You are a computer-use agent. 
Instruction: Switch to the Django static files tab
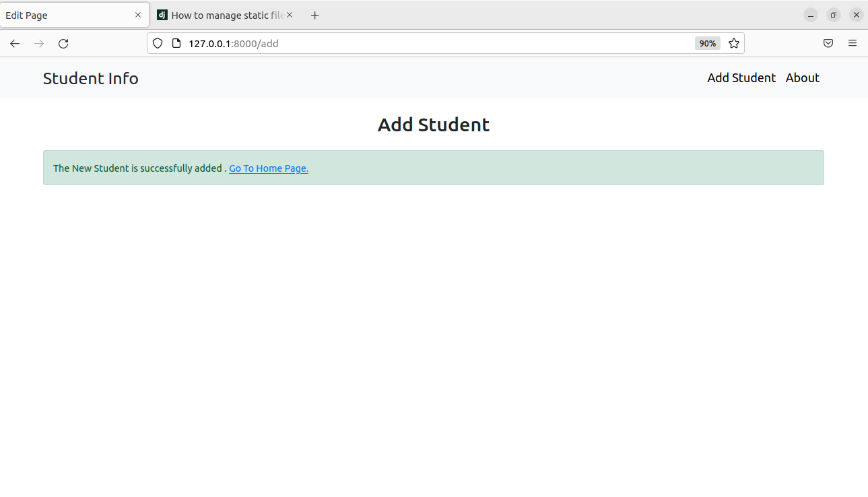[222, 14]
